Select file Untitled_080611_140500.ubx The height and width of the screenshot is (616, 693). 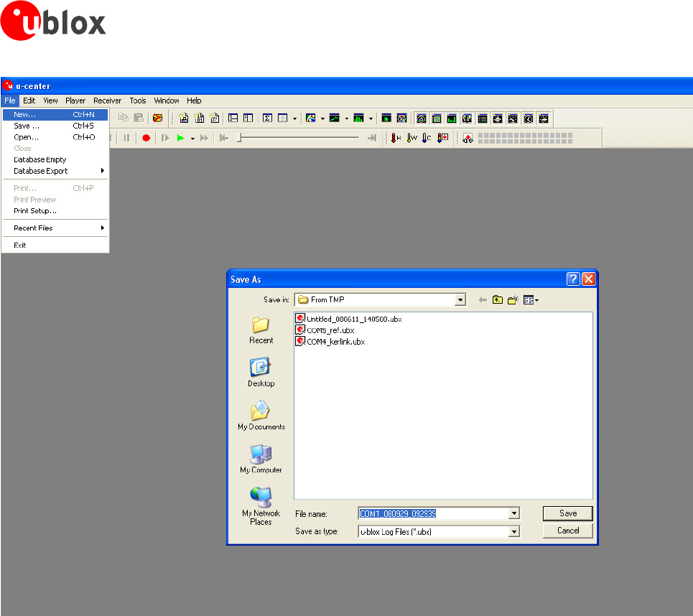point(349,319)
